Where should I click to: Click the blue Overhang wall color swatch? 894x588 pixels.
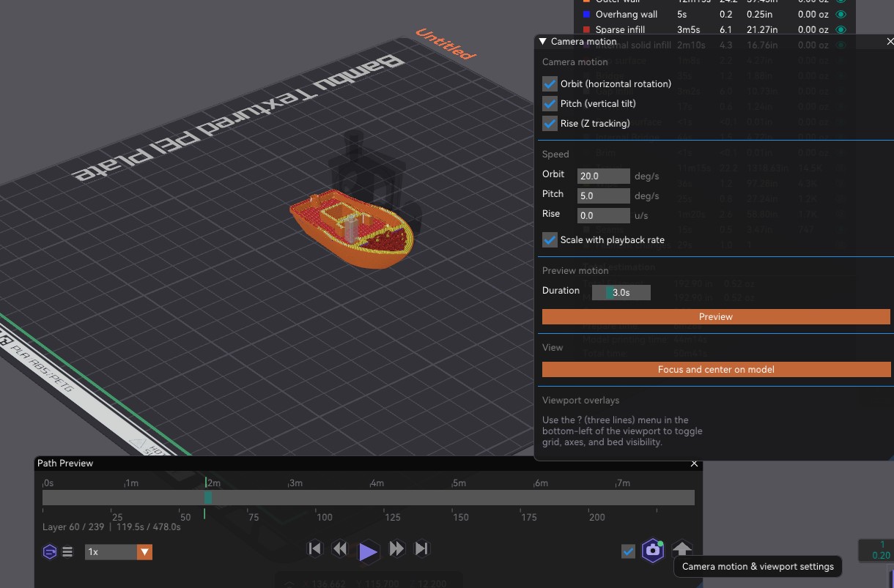586,14
